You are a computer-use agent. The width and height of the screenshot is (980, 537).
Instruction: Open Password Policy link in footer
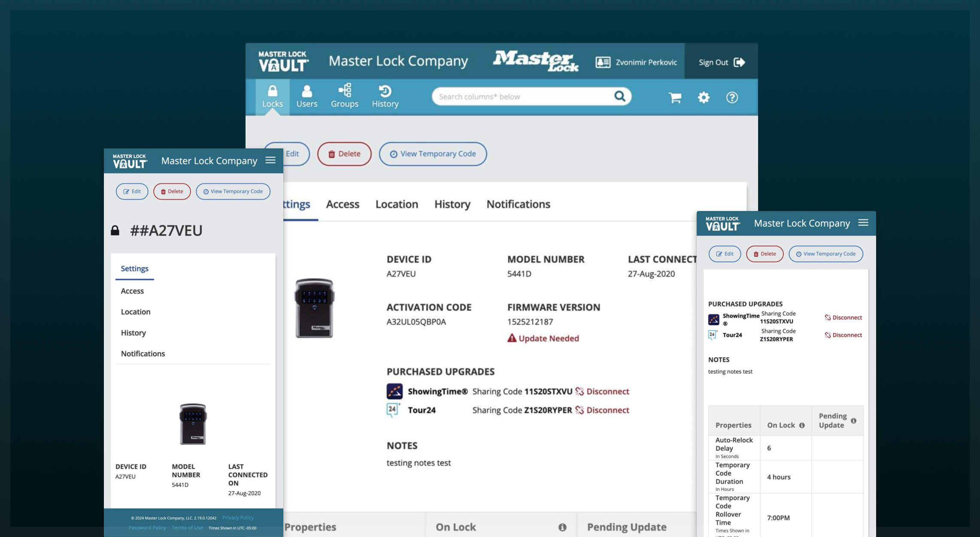click(x=147, y=528)
